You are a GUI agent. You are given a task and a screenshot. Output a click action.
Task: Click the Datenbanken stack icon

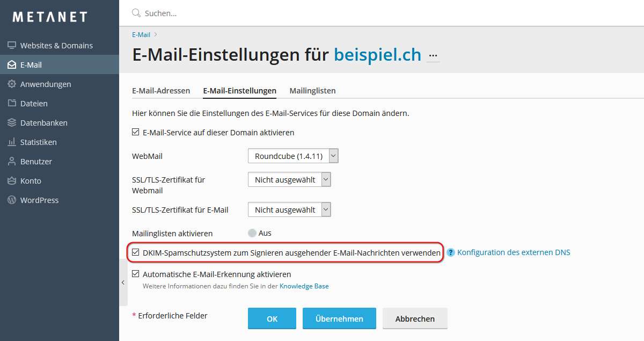pos(12,123)
